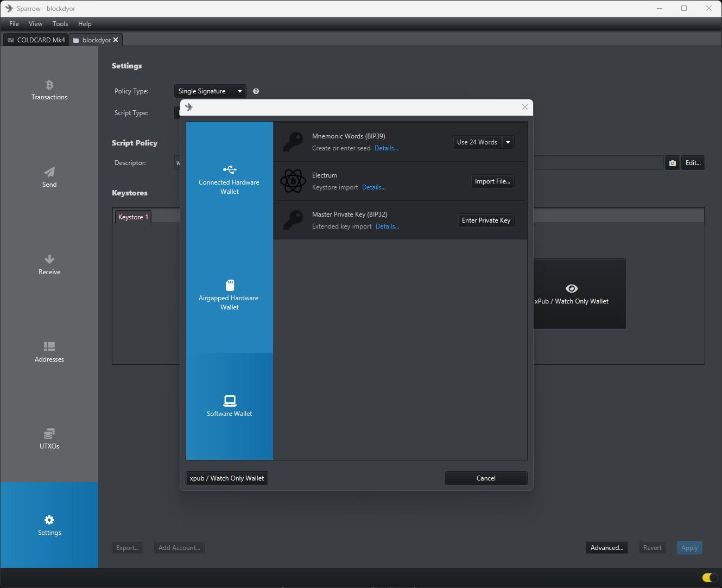The height and width of the screenshot is (588, 722).
Task: Open the Policy Type Single Signature dropdown
Action: [210, 91]
